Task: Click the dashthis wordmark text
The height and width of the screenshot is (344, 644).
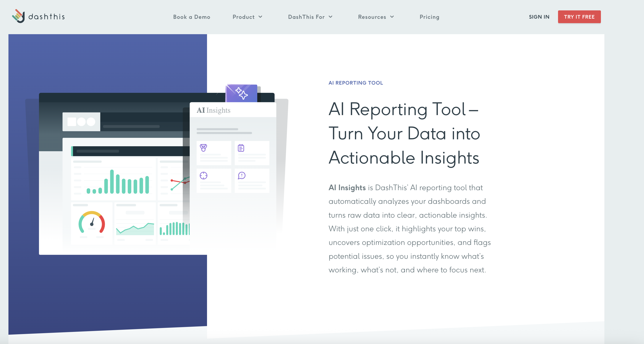Action: click(x=47, y=17)
